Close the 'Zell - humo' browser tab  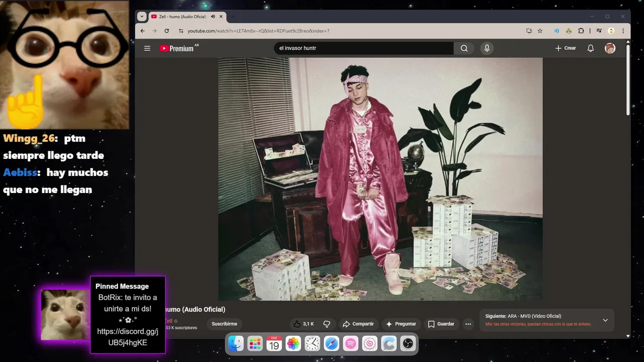(221, 17)
